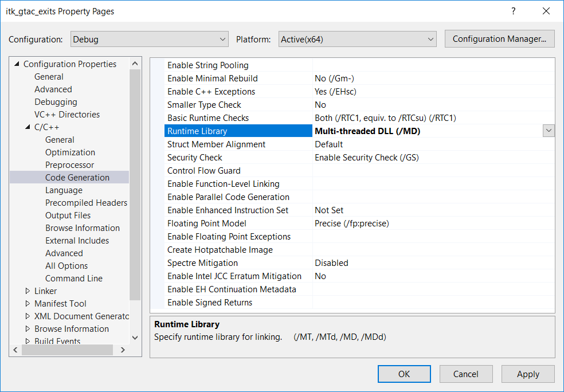This screenshot has height=392, width=564.
Task: Select the Enable C++ Exceptions property
Action: click(211, 92)
